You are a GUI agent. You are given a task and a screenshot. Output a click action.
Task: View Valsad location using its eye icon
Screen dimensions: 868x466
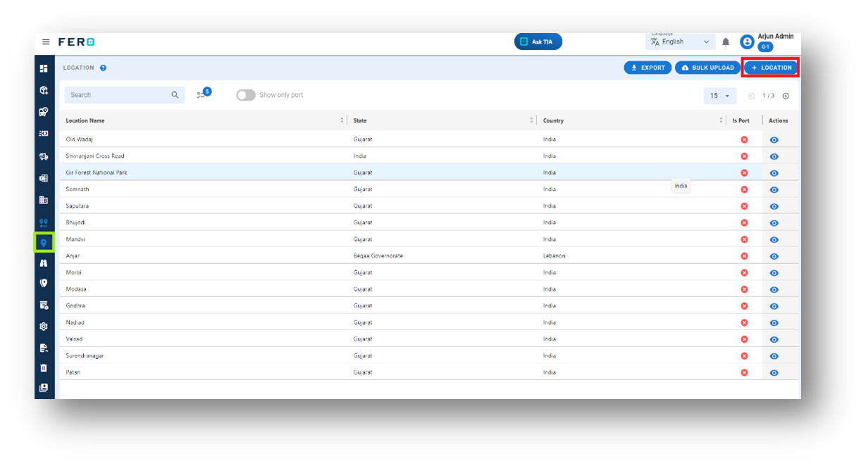774,340
